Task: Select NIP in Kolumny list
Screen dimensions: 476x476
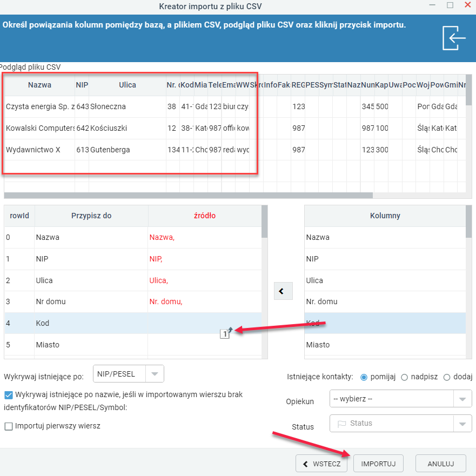Action: (x=385, y=259)
